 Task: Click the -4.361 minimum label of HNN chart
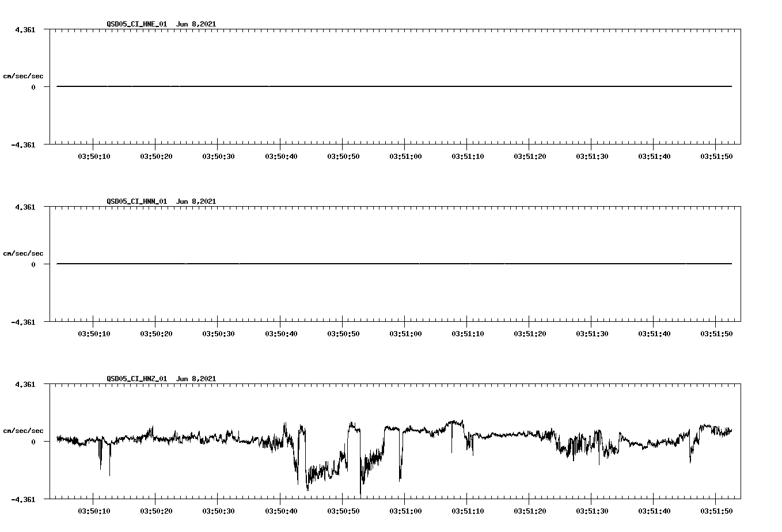tap(23, 322)
